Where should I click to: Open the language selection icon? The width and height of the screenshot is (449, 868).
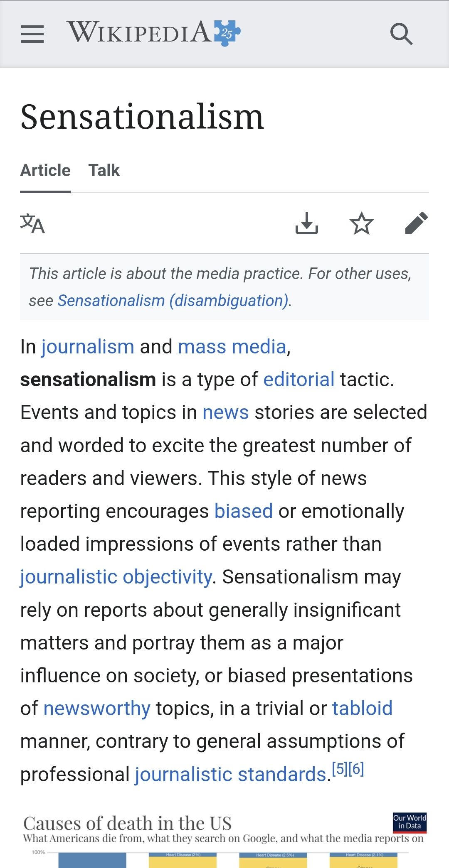tap(32, 223)
